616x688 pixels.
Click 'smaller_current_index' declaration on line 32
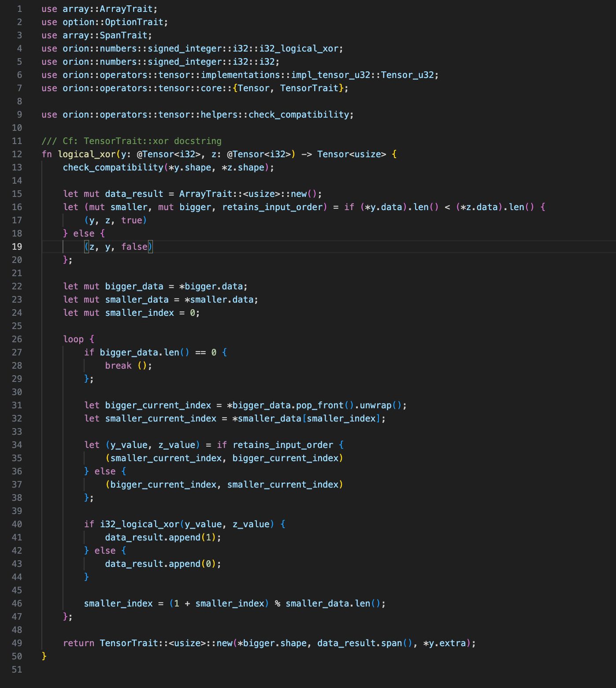[x=160, y=418]
